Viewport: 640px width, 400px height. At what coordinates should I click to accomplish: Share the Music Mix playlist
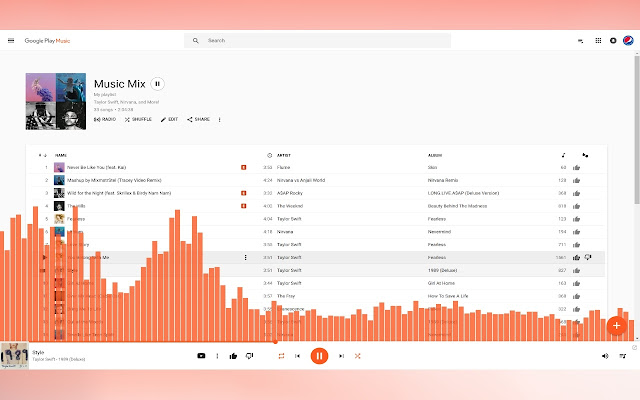(x=198, y=120)
